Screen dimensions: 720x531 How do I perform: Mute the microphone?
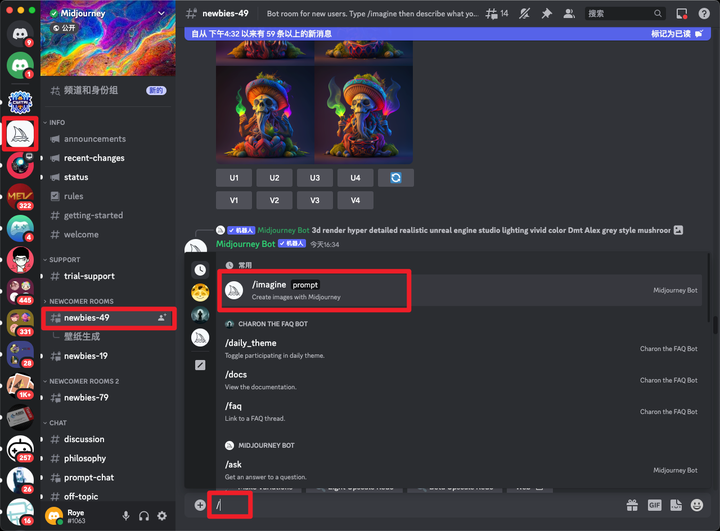126,516
